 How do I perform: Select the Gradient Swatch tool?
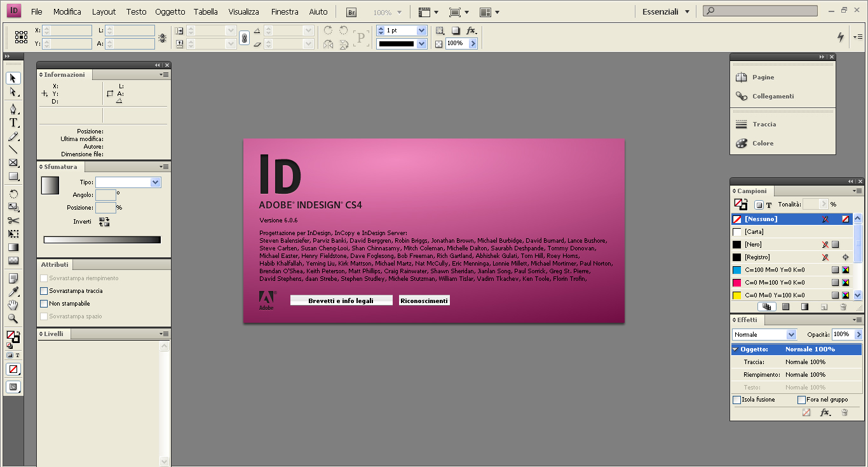pos(13,247)
